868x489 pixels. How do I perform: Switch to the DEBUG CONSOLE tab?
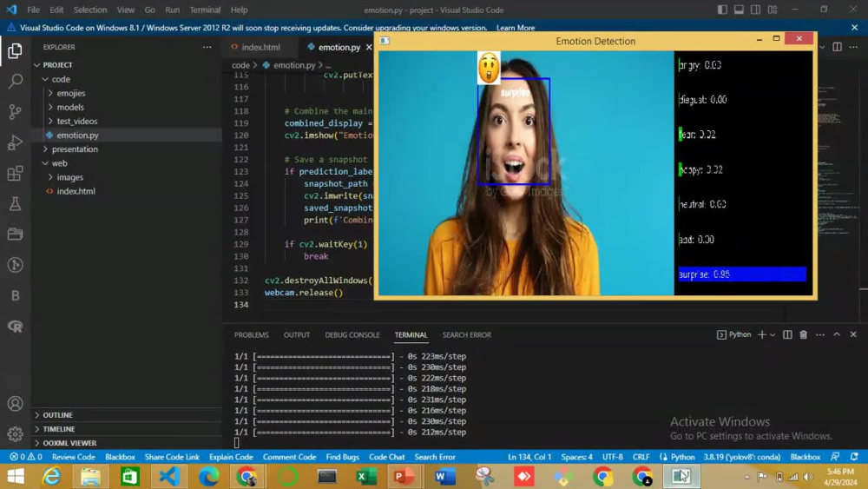pyautogui.click(x=352, y=334)
